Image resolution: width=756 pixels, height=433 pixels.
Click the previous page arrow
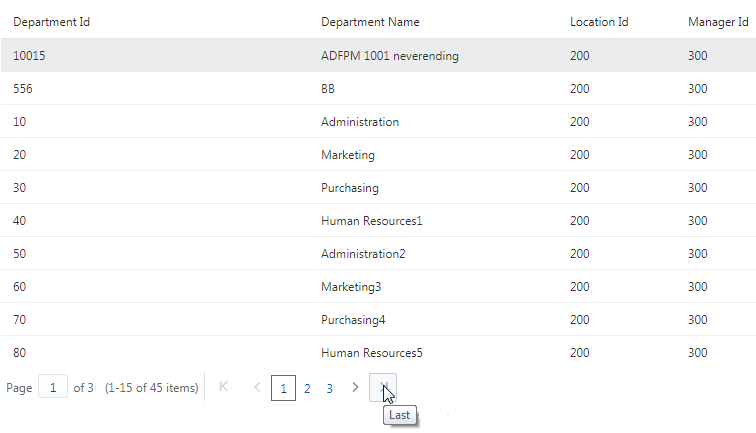(x=257, y=387)
